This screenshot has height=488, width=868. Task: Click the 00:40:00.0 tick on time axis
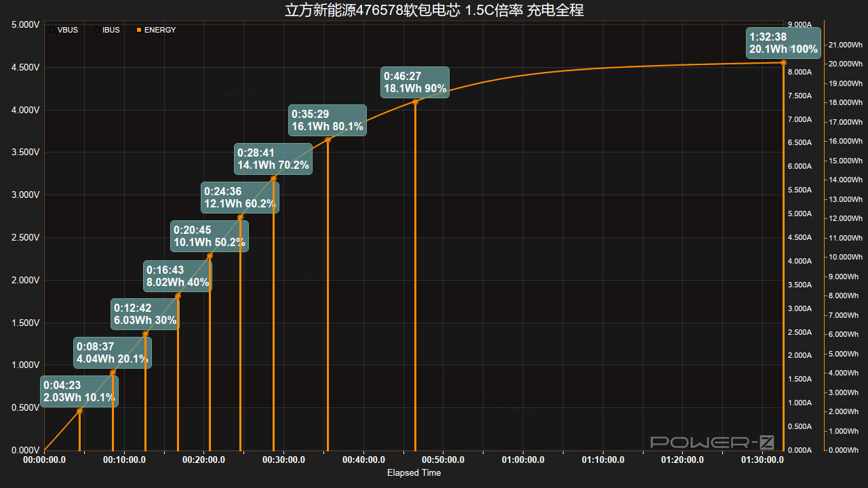click(x=364, y=460)
